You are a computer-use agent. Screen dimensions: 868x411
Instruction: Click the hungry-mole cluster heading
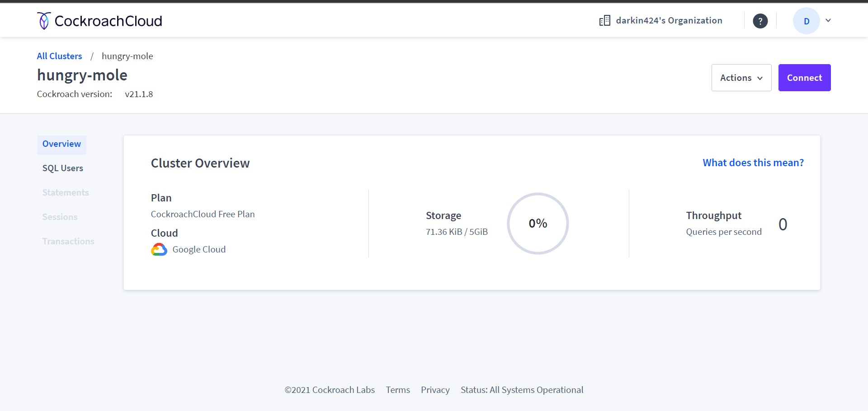[82, 75]
